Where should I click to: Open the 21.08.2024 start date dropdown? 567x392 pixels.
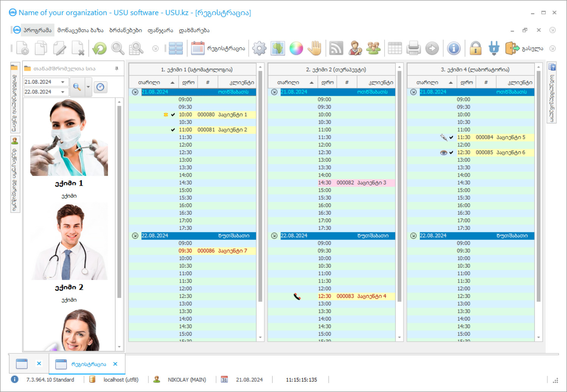click(63, 82)
